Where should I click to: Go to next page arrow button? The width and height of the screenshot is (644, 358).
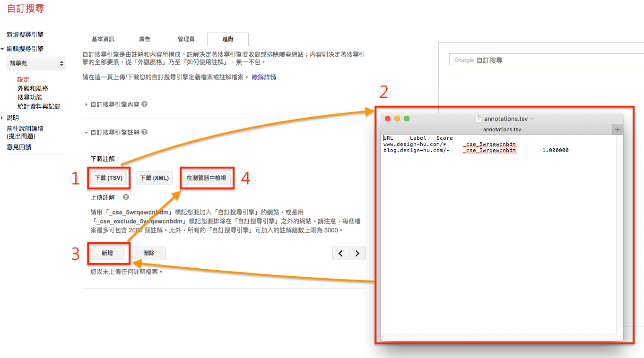357,254
